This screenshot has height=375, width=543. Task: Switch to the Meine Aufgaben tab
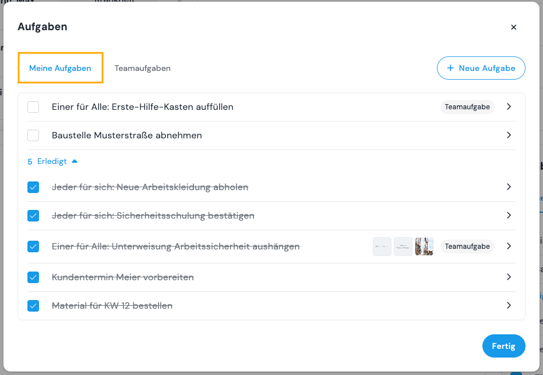pyautogui.click(x=60, y=68)
